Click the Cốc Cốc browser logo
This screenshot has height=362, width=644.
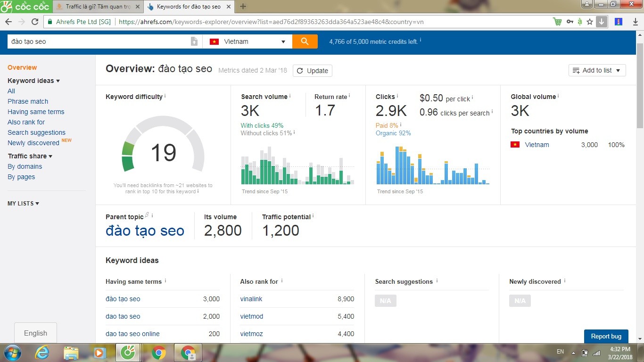point(25,7)
